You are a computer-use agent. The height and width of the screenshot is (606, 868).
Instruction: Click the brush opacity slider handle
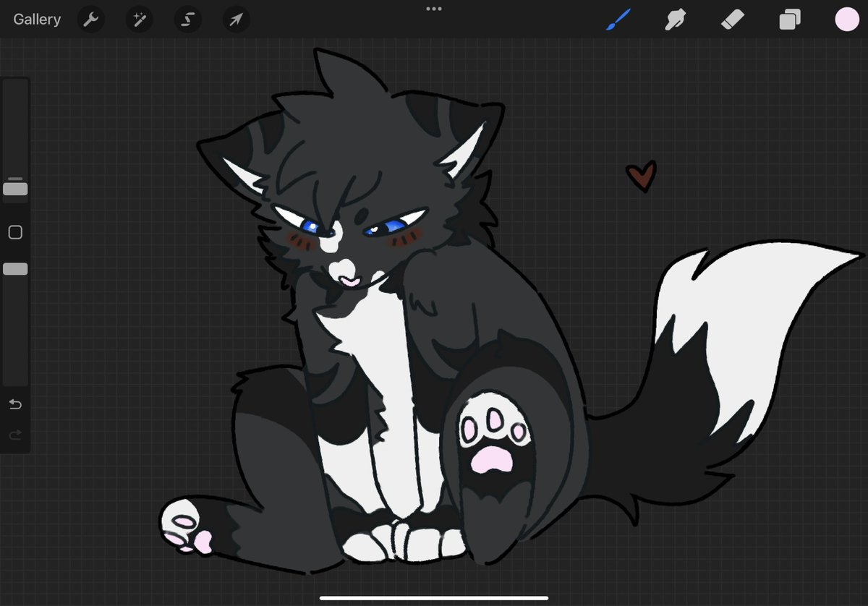click(15, 269)
